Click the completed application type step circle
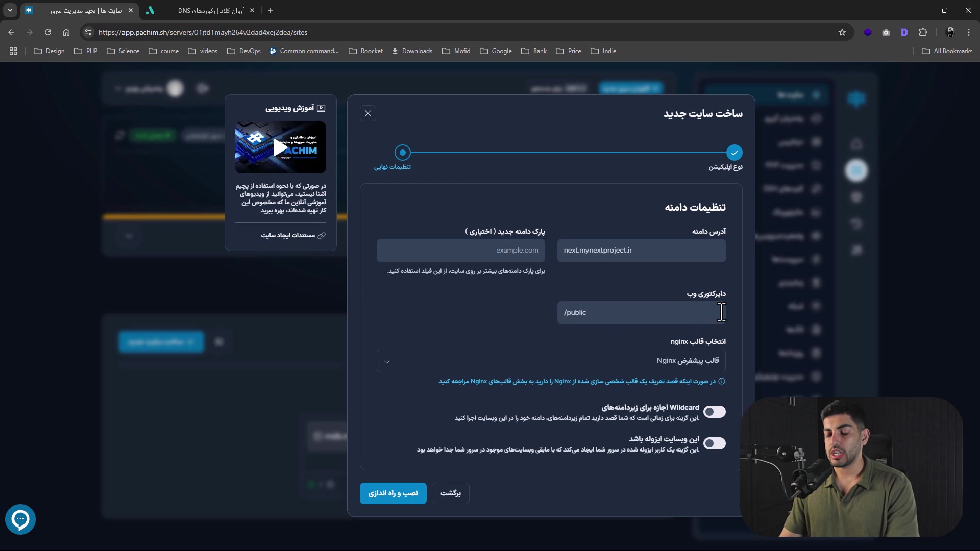This screenshot has height=551, width=980. (734, 153)
